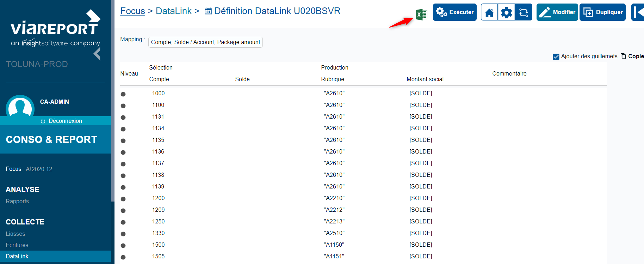Toggle the Ajouter des guillemets checkbox

click(x=556, y=56)
